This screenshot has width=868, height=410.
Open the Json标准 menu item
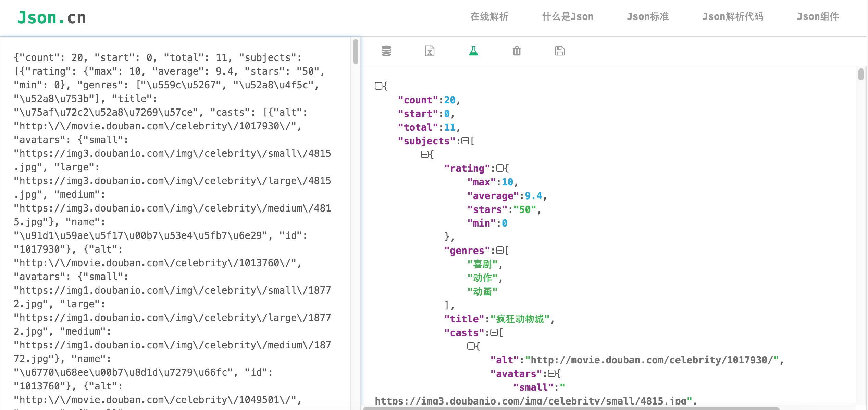647,16
